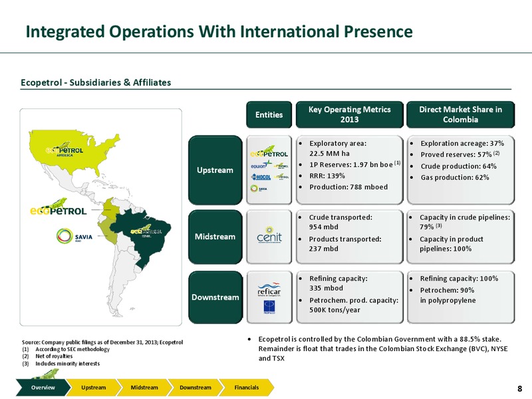The height and width of the screenshot is (399, 532).
Task: Select Direct Market Share in Colombia header
Action: (x=460, y=114)
